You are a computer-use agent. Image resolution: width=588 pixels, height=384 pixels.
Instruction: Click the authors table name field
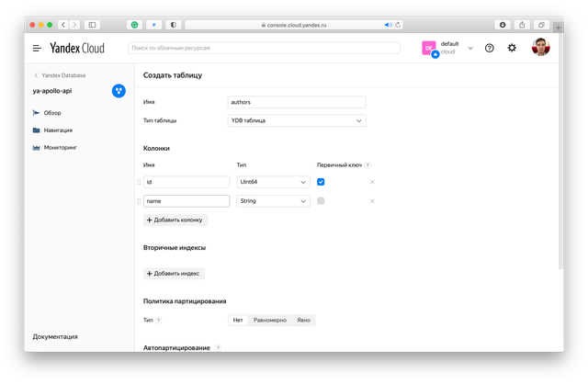tap(296, 103)
